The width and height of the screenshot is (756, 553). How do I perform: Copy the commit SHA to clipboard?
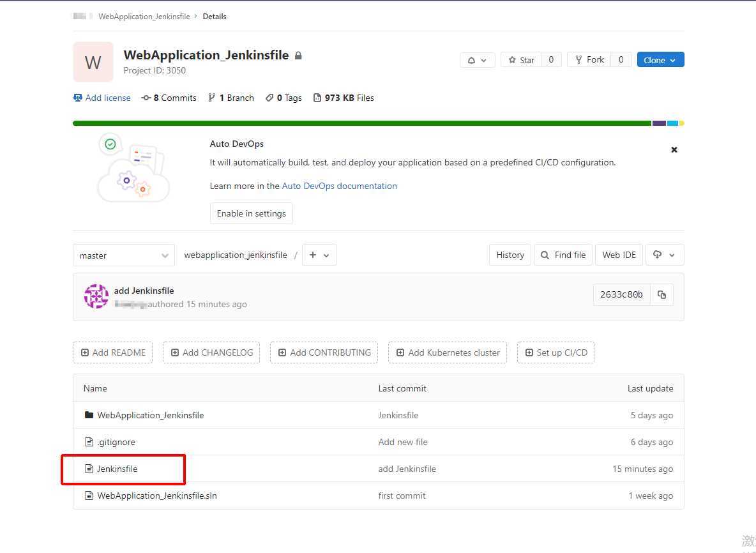point(661,294)
